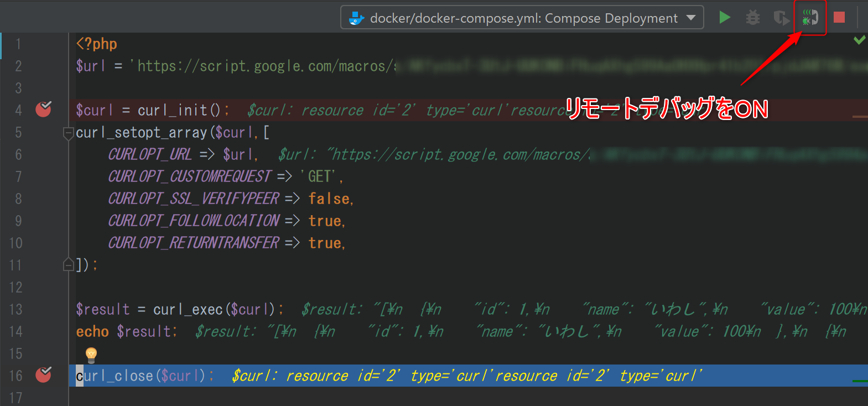Toggle breakpoint on line 4
The height and width of the screenshot is (406, 868).
[x=44, y=109]
